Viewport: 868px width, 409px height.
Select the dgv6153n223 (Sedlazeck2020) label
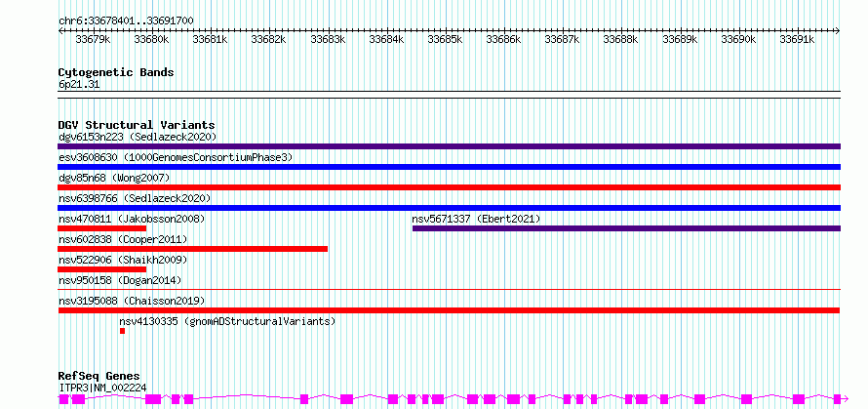tap(138, 137)
